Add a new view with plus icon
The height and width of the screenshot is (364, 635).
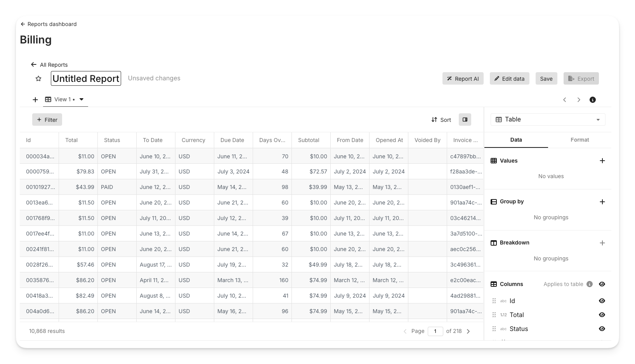35,100
